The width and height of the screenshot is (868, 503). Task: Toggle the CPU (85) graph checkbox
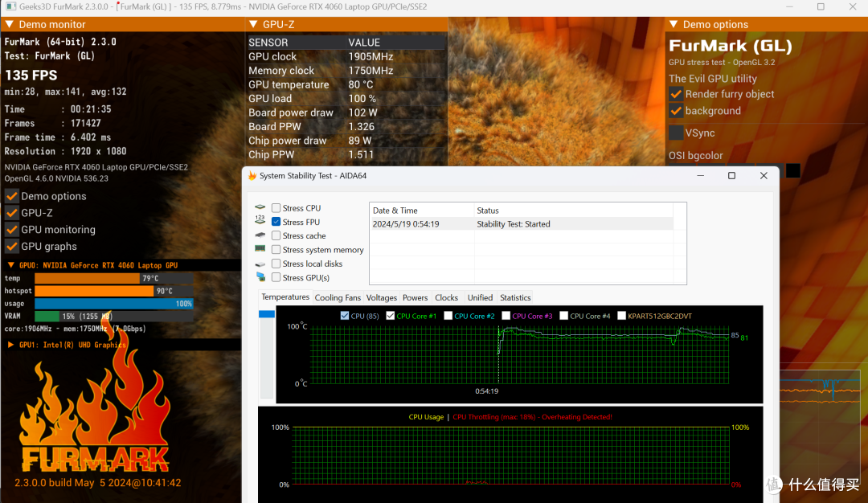coord(345,316)
